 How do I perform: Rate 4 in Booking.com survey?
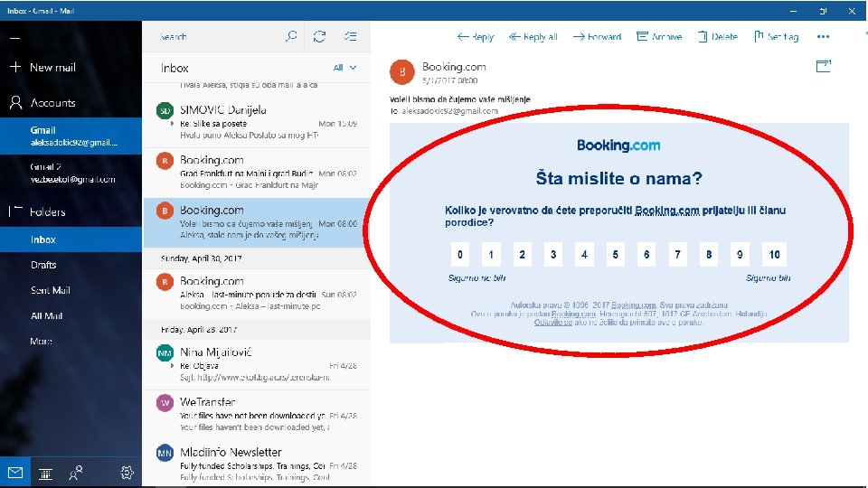tap(584, 255)
